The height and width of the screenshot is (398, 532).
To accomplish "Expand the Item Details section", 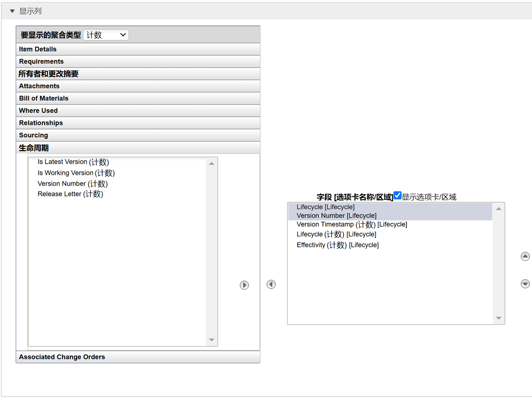I will (138, 49).
